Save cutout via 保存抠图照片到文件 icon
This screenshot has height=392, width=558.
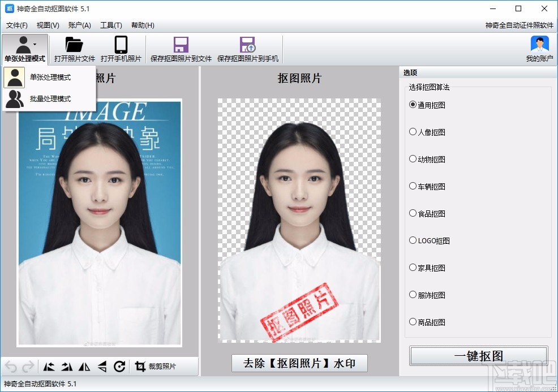coord(181,45)
